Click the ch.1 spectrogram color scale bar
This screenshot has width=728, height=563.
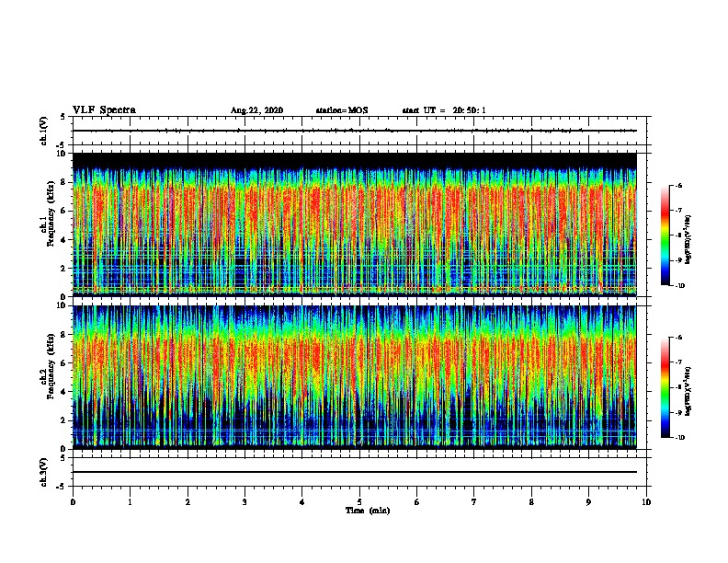pos(665,236)
